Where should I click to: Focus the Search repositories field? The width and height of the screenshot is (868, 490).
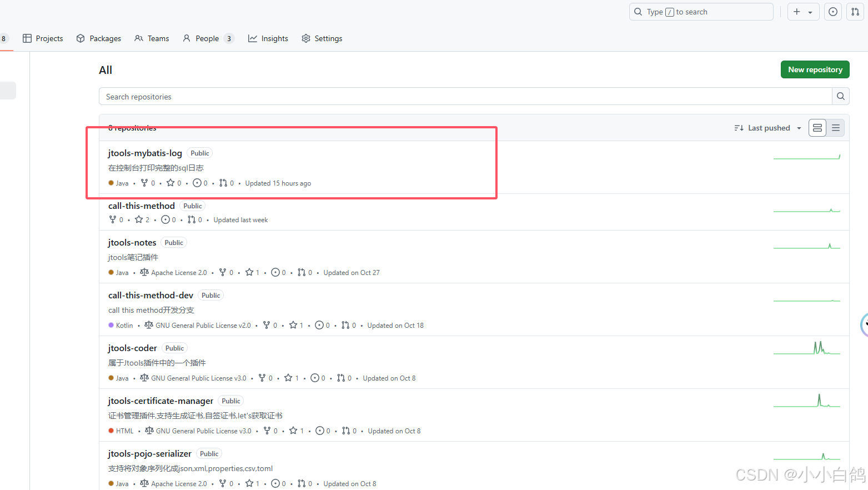[465, 96]
